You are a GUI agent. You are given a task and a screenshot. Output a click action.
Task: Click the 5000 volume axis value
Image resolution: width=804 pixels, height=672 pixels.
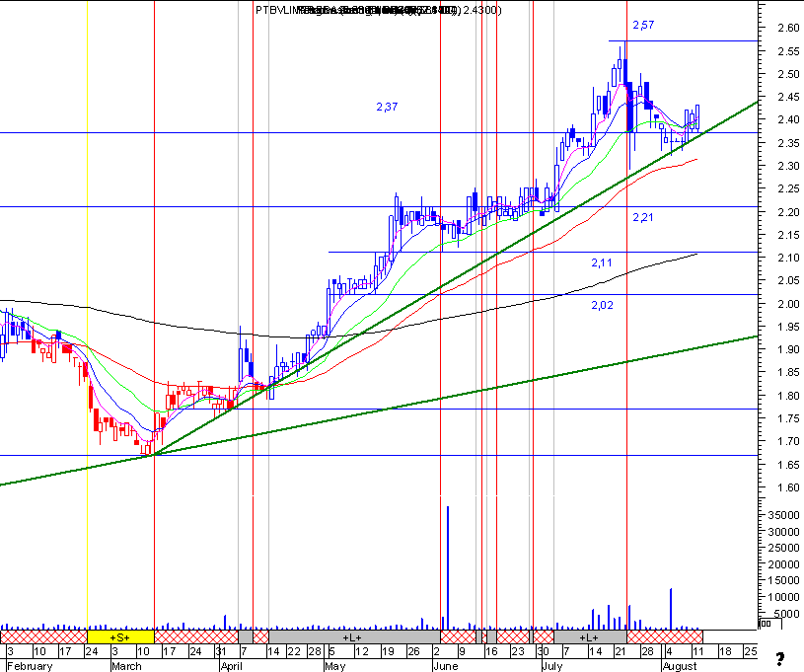(x=786, y=614)
